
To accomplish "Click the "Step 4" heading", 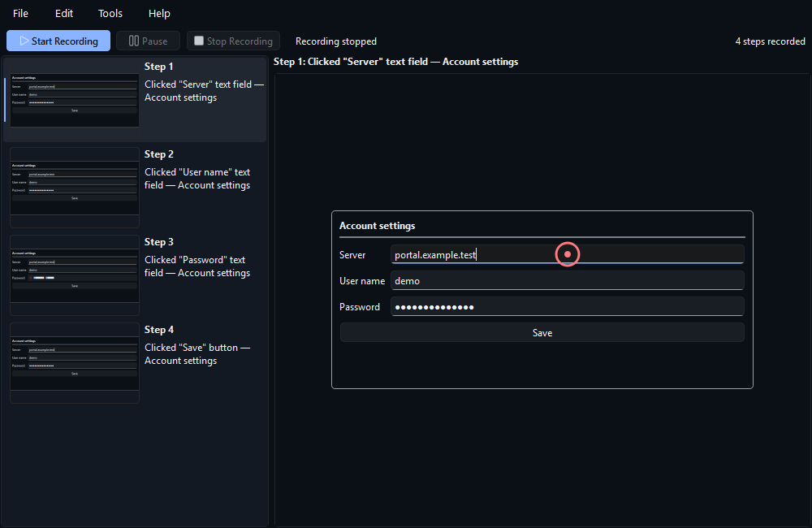I will click(158, 330).
